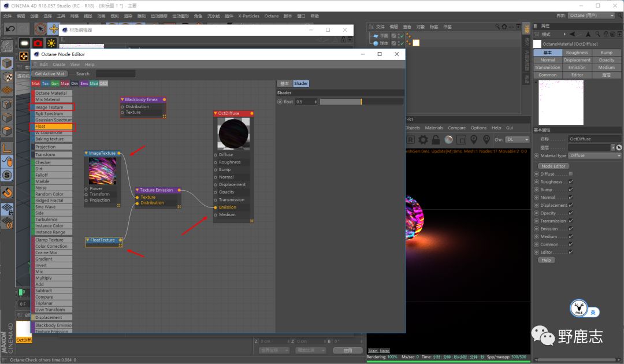Select the Move tool crosshair icon
Viewport: 624px width, 364px height.
pyautogui.click(x=54, y=28)
